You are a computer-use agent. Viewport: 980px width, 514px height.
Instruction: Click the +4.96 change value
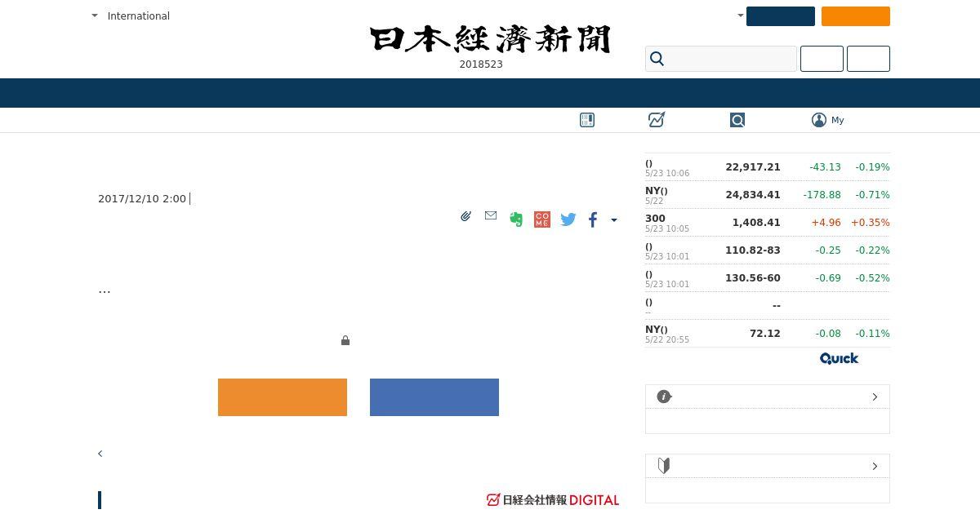826,223
